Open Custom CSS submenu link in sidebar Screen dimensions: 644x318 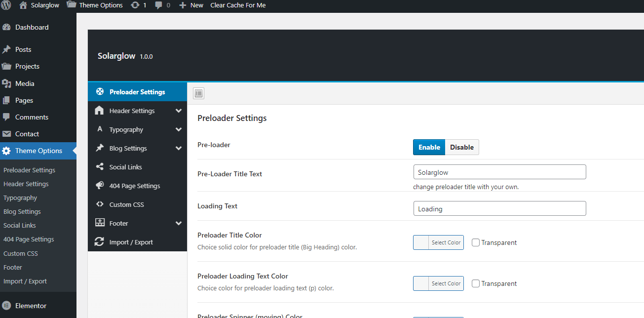21,253
